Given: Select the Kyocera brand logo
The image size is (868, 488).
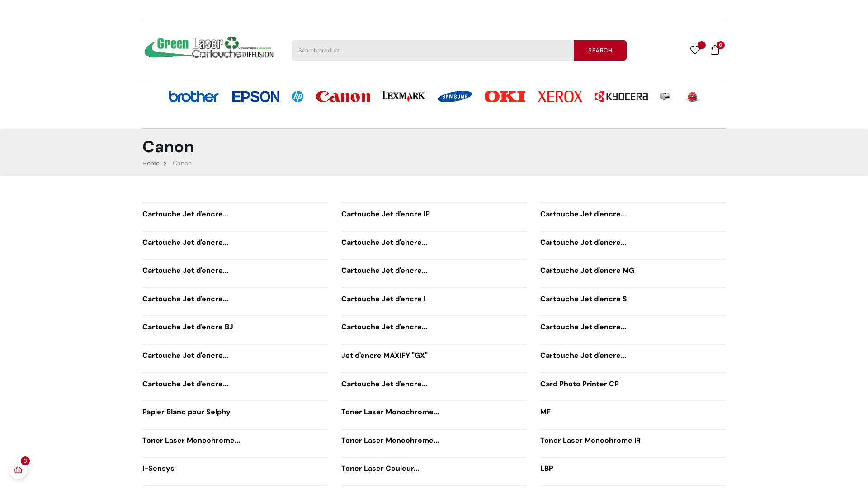Looking at the screenshot, I should (x=621, y=96).
